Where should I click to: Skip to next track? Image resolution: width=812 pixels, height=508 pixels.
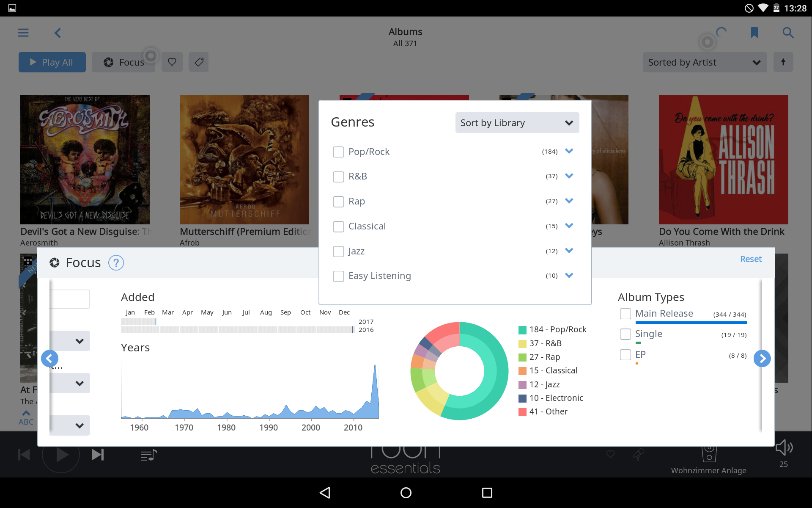[98, 455]
